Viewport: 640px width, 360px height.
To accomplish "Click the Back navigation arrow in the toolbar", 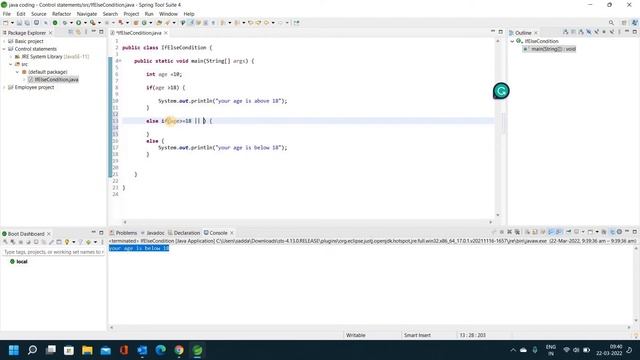I will [266, 23].
